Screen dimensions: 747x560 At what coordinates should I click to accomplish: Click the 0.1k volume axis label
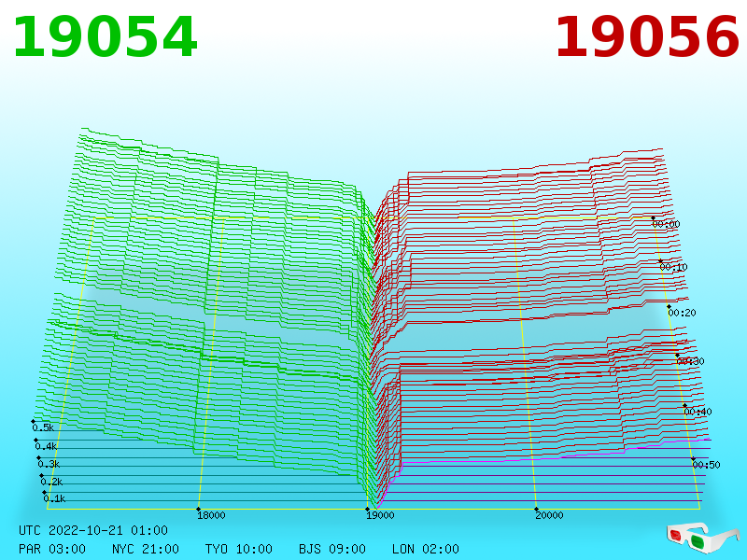tap(54, 498)
